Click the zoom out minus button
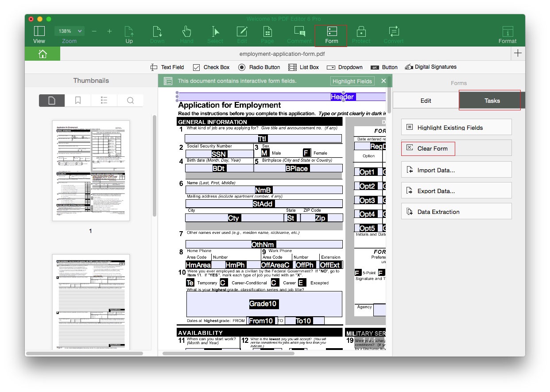Viewport: 550px width, 392px height. 94,31
